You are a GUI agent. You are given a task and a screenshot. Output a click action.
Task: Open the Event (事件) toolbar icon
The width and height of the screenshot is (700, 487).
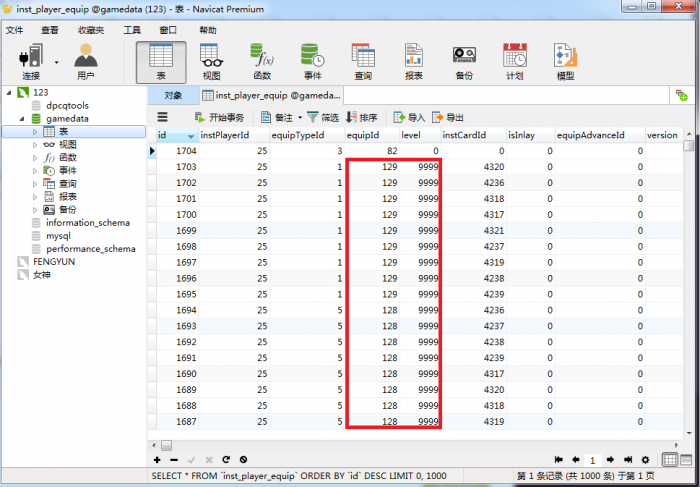pyautogui.click(x=312, y=62)
